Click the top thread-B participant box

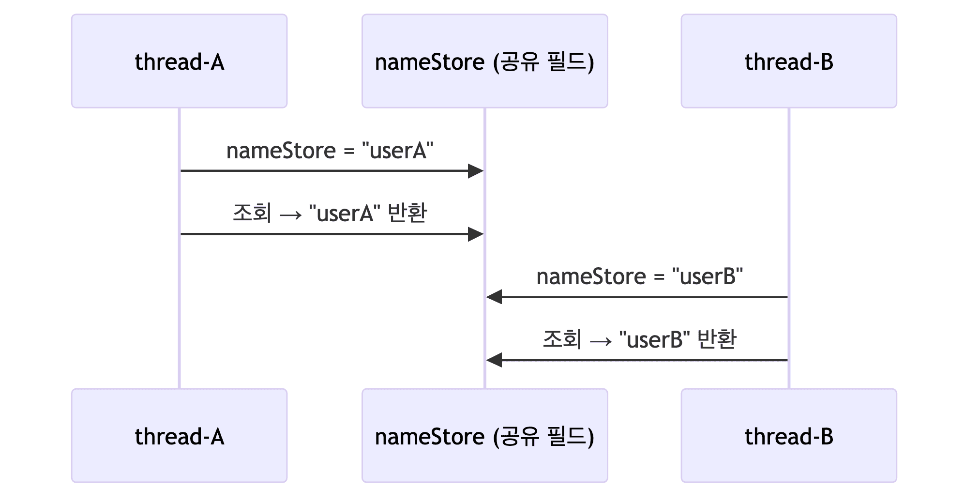(788, 61)
